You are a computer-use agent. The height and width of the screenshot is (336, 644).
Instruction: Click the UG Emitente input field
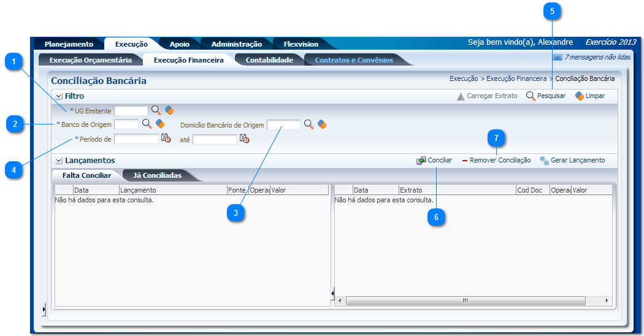[x=131, y=111]
